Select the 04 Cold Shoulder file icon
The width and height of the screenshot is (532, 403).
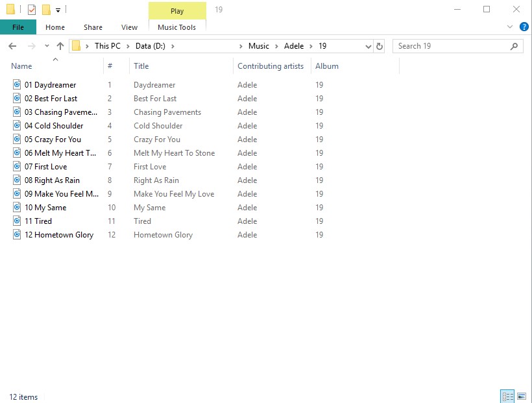click(x=17, y=125)
